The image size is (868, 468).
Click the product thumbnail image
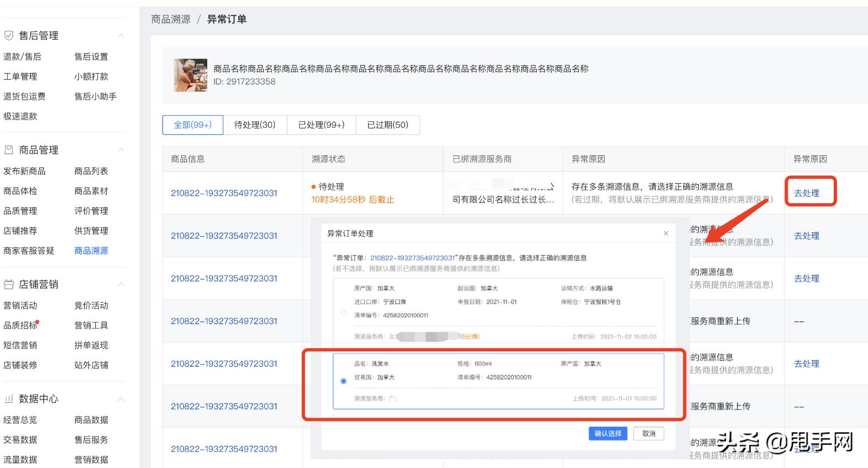coord(191,75)
